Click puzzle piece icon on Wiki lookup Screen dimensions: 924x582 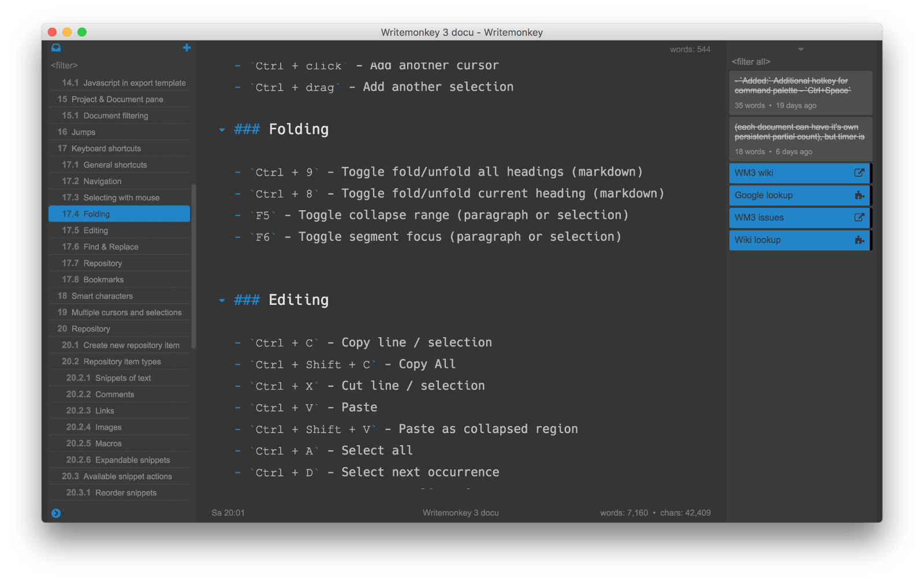click(859, 240)
